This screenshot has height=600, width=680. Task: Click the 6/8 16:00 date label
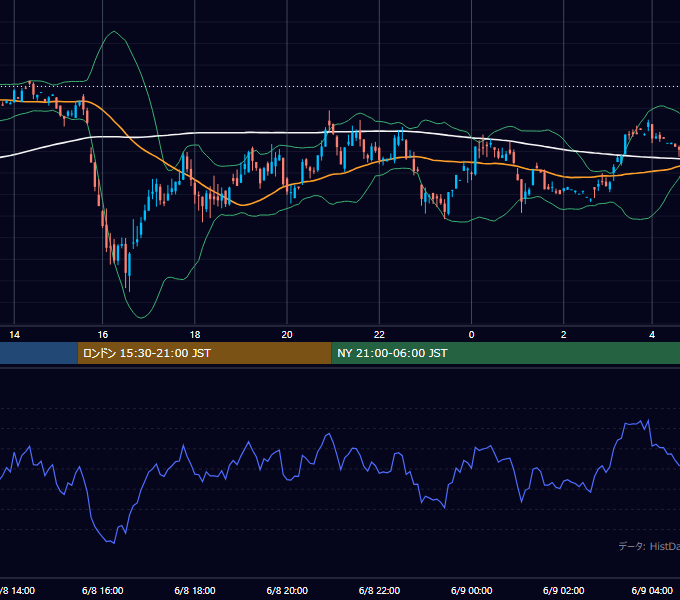[x=103, y=590]
